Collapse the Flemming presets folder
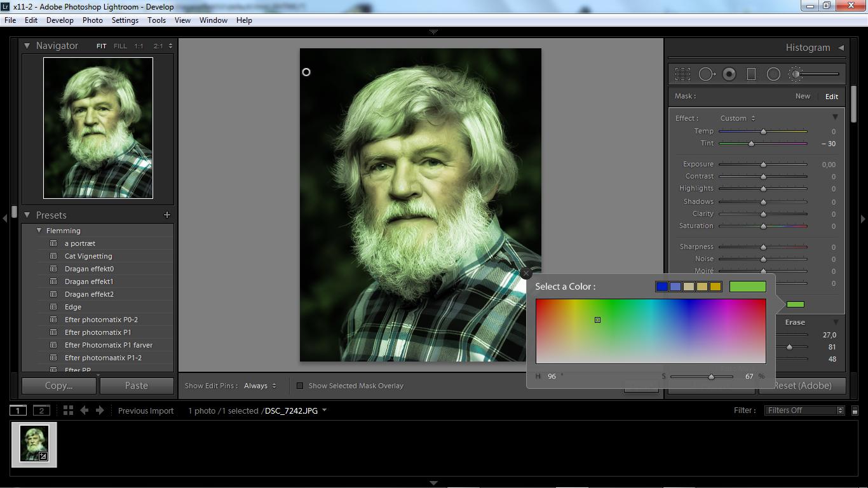This screenshot has width=868, height=488. click(39, 231)
